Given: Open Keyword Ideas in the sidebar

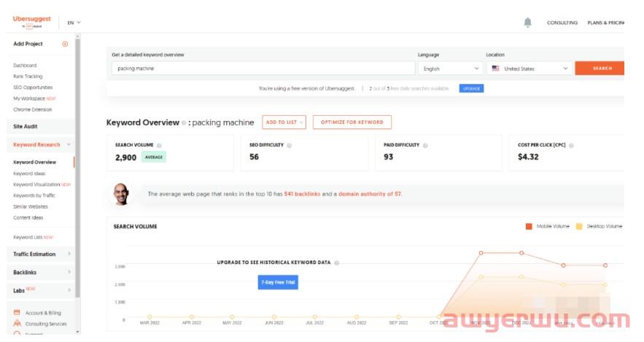Looking at the screenshot, I should [x=29, y=174].
